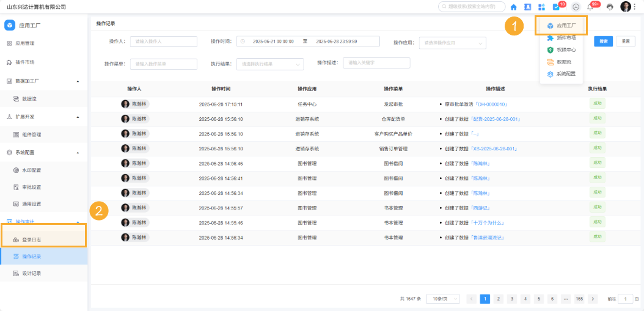Open 组件管理 in the sidebar
The height and width of the screenshot is (311, 644).
pyautogui.click(x=32, y=134)
